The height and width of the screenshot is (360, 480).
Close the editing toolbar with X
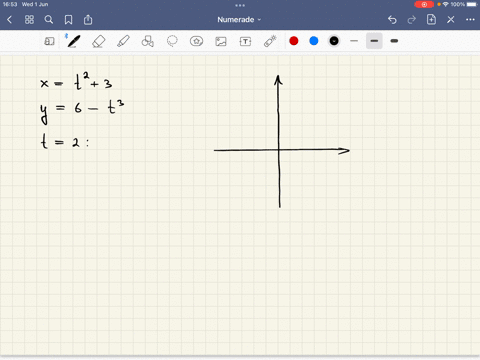pos(451,20)
